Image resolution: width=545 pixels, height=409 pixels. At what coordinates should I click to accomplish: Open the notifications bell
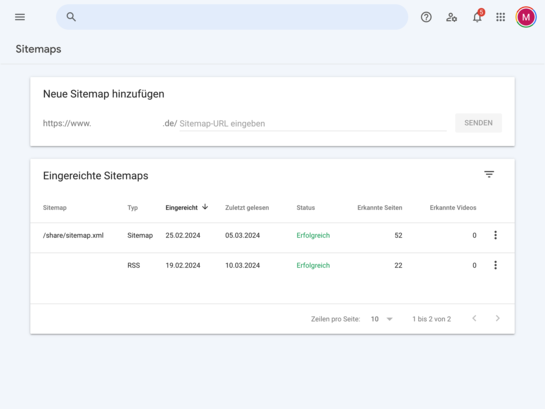click(x=477, y=17)
